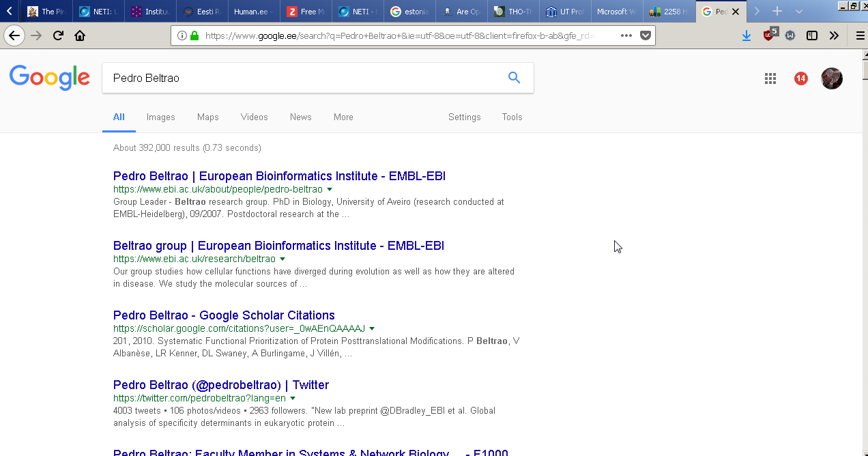The image size is (868, 456).
Task: Click the Google logo
Action: [x=50, y=78]
